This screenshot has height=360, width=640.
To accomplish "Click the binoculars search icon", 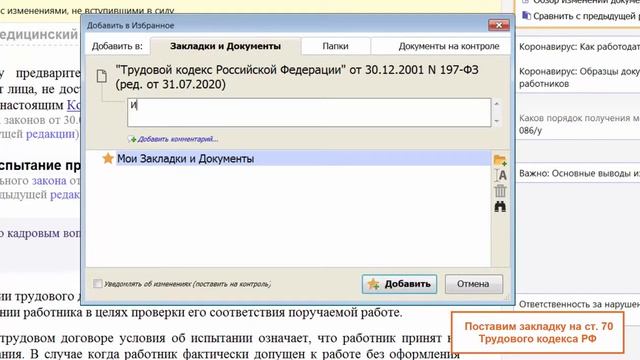I will tap(500, 207).
